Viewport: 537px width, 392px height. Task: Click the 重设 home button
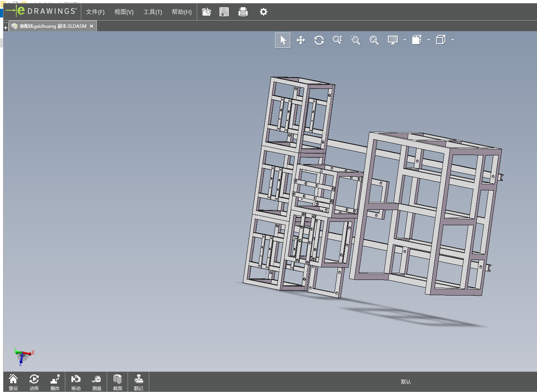click(x=13, y=382)
